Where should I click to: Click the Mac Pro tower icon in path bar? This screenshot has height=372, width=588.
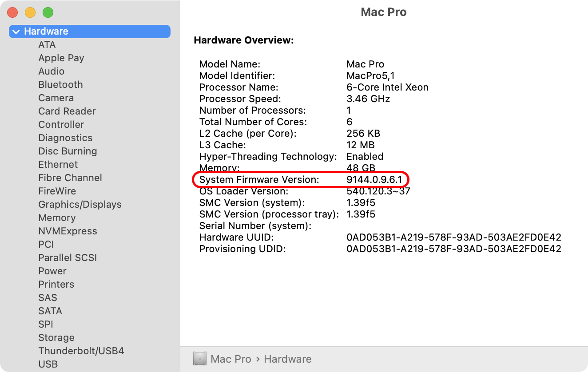pos(200,359)
